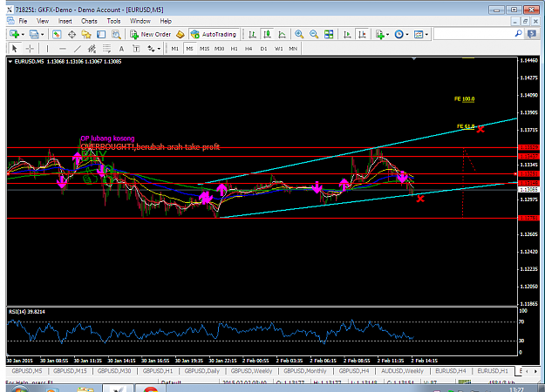Open the File menu
The width and height of the screenshot is (545, 392).
pyautogui.click(x=23, y=21)
